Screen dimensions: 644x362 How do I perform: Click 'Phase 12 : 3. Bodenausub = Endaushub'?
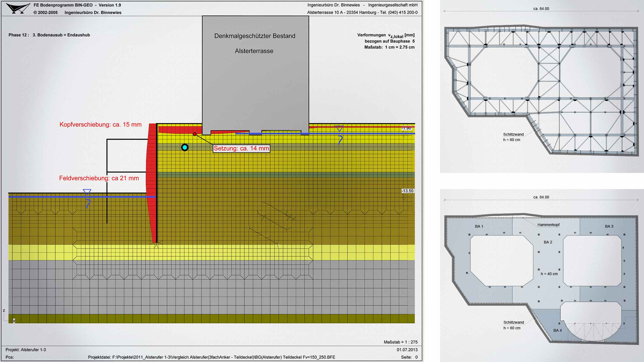pyautogui.click(x=49, y=35)
